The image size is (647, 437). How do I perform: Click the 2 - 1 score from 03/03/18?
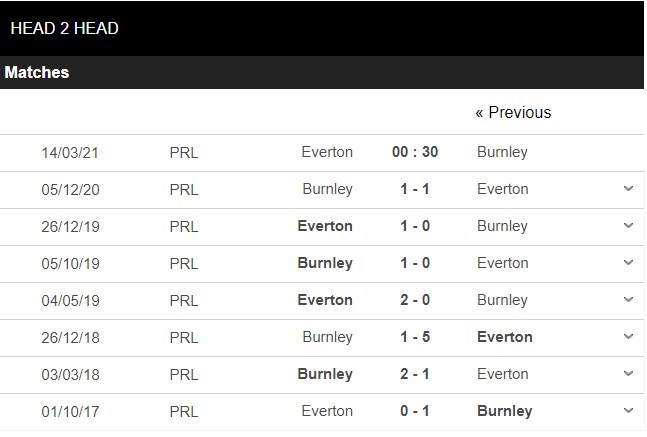click(415, 374)
